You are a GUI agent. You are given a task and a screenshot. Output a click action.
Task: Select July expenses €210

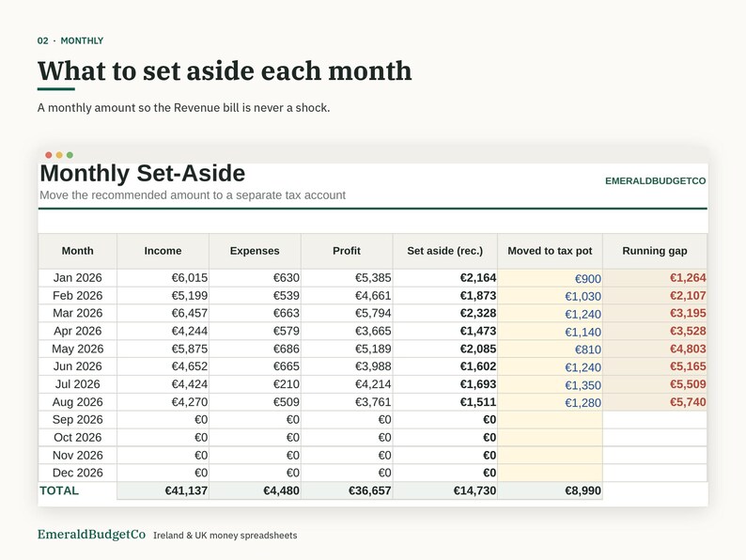click(255, 384)
